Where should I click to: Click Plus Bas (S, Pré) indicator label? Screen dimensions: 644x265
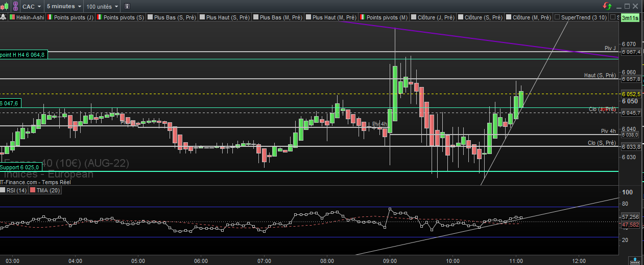click(175, 17)
